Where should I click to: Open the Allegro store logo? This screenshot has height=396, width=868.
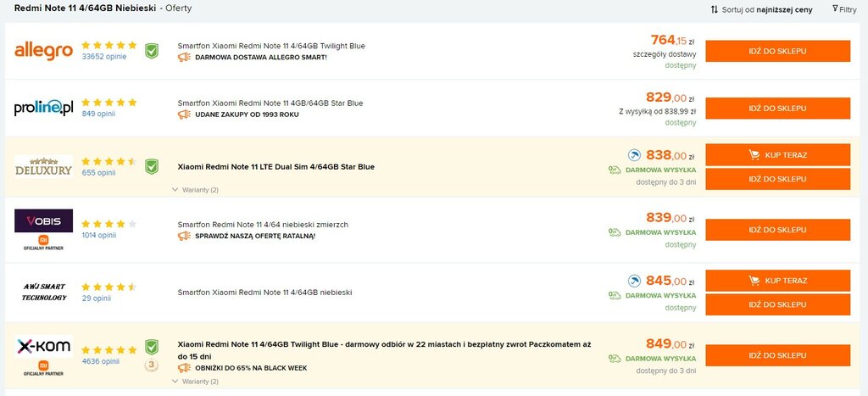(44, 51)
